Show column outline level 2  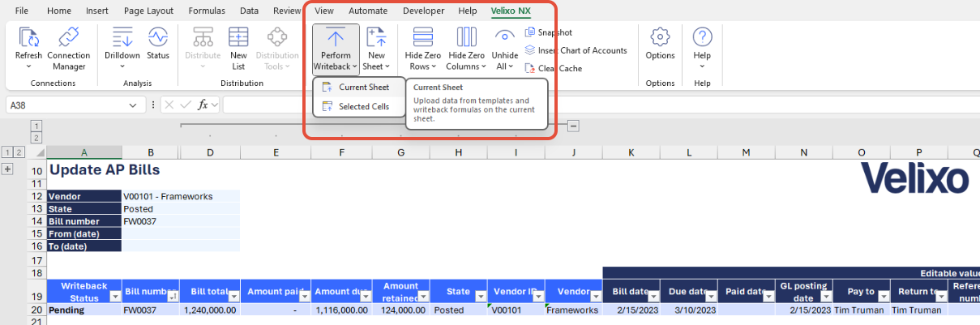[x=36, y=138]
